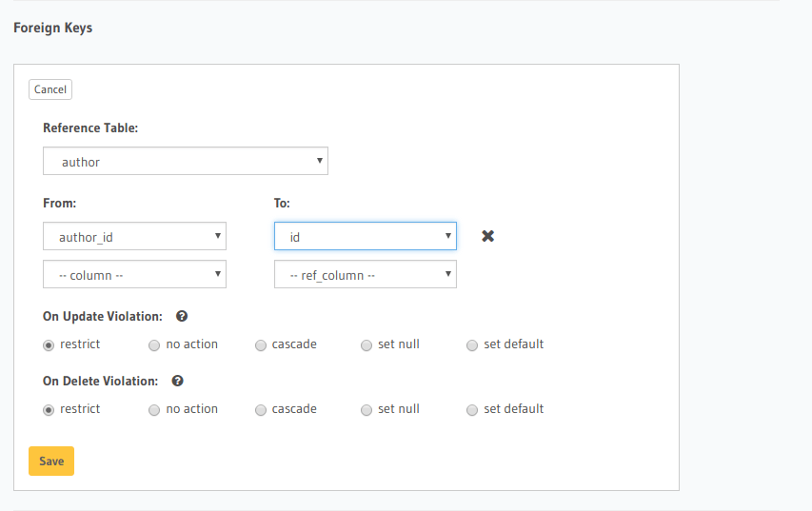The height and width of the screenshot is (511, 812).
Task: Choose set null for On Update Violation
Action: [366, 345]
